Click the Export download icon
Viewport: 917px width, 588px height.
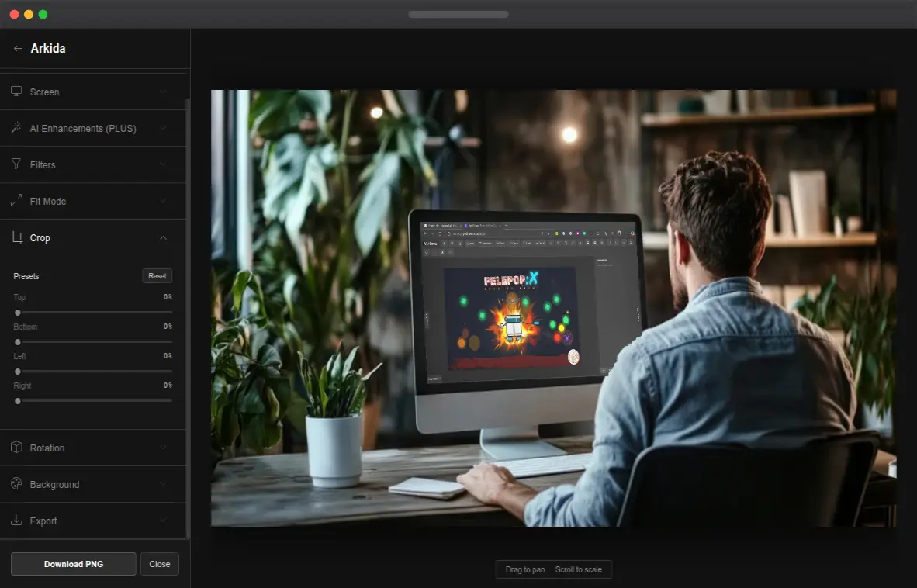click(x=16, y=521)
